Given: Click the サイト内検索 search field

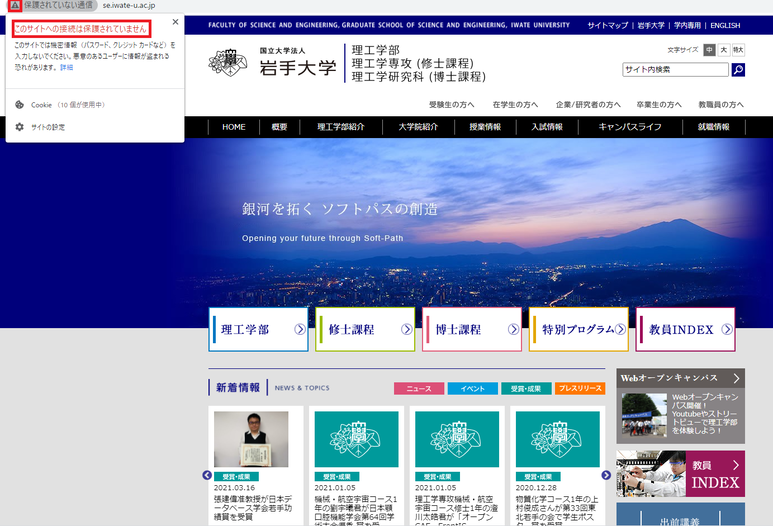Looking at the screenshot, I should (675, 70).
